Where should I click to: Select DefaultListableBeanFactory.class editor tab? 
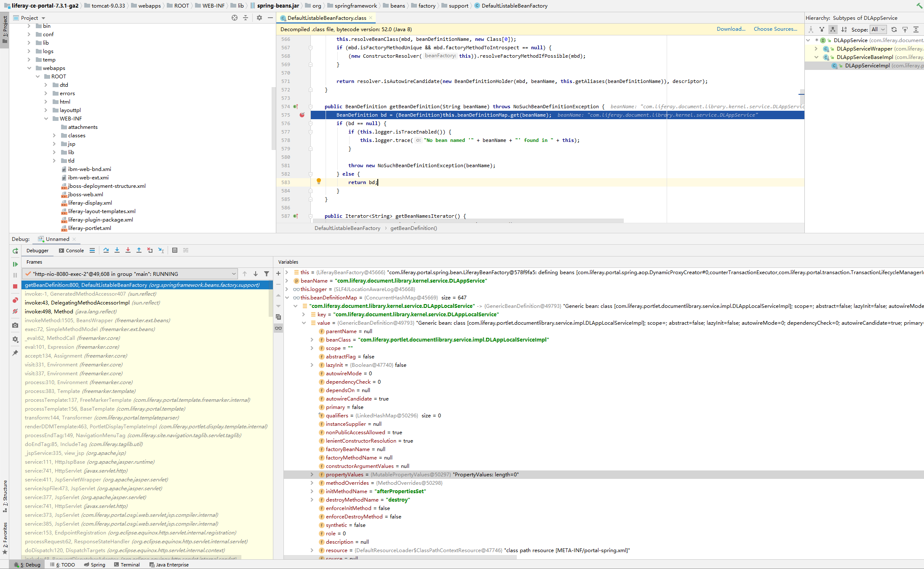326,18
